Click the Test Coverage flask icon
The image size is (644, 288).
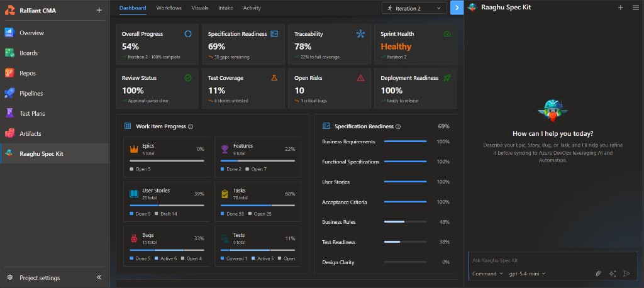[274, 77]
